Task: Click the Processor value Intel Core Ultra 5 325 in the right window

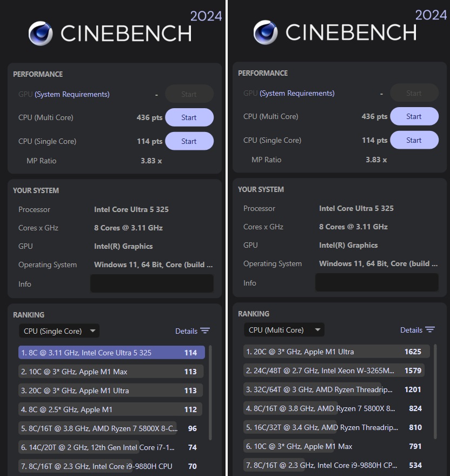Action: point(356,208)
